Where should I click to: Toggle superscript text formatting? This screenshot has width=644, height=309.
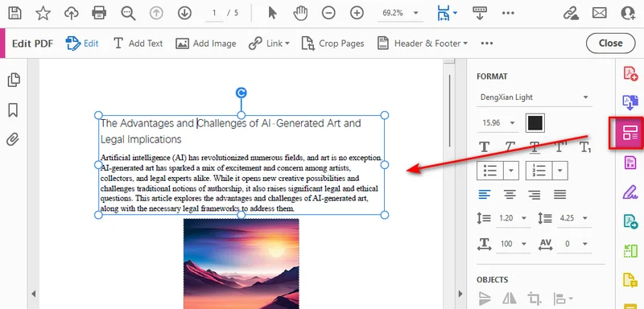pyautogui.click(x=560, y=146)
